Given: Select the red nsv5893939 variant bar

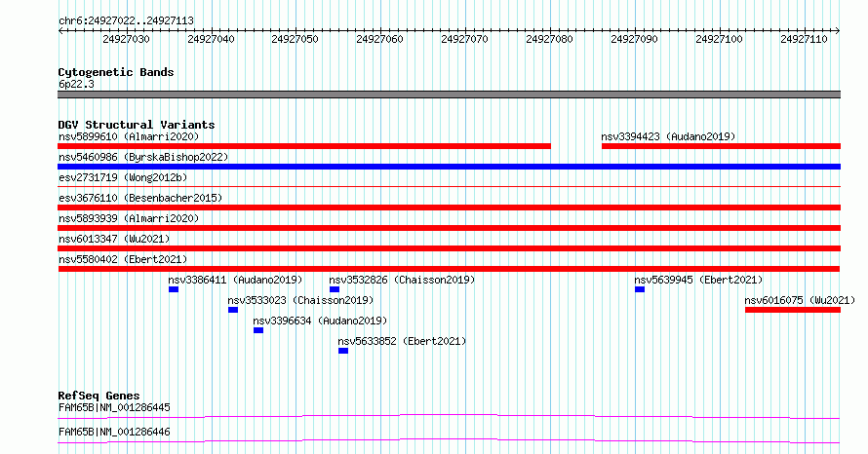Looking at the screenshot, I should click(450, 228).
